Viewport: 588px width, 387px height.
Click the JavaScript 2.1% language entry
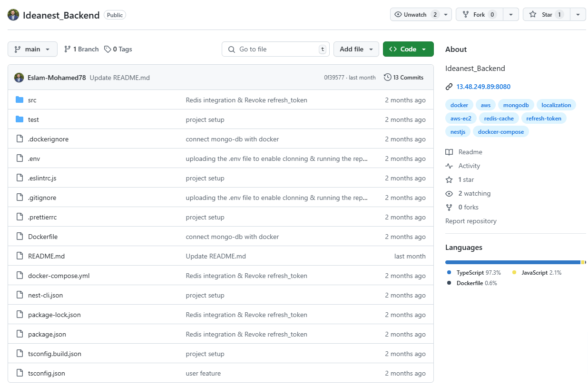point(537,273)
